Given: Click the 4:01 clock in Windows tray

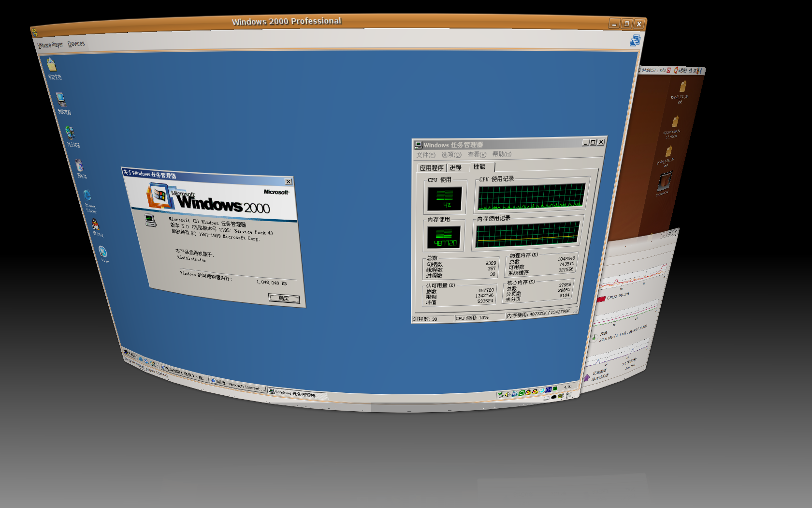Looking at the screenshot, I should [x=567, y=387].
